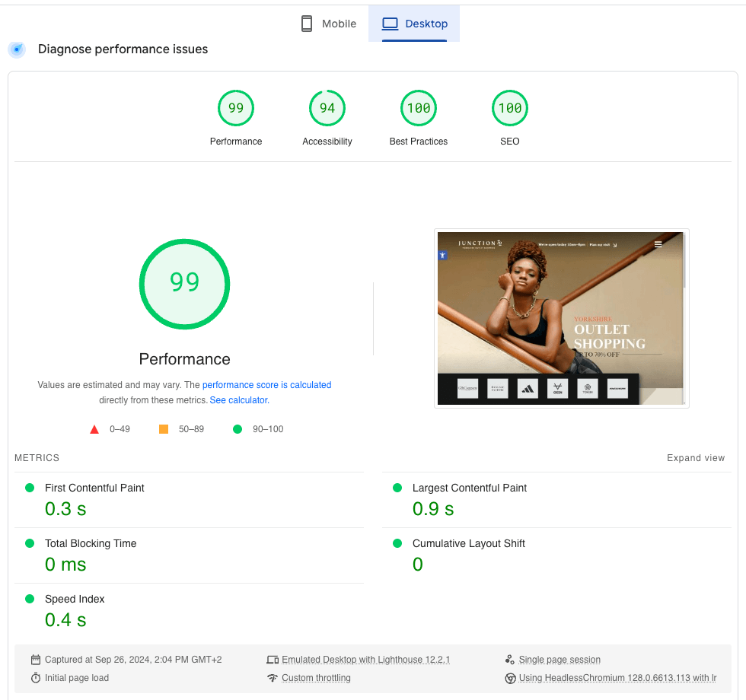Click green dot beside Largest Contentful Paint
Screen dimensions: 746x700
tap(397, 488)
